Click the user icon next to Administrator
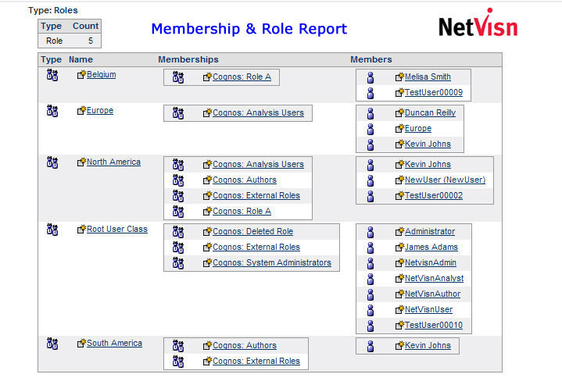This screenshot has width=562, height=392. click(x=370, y=232)
